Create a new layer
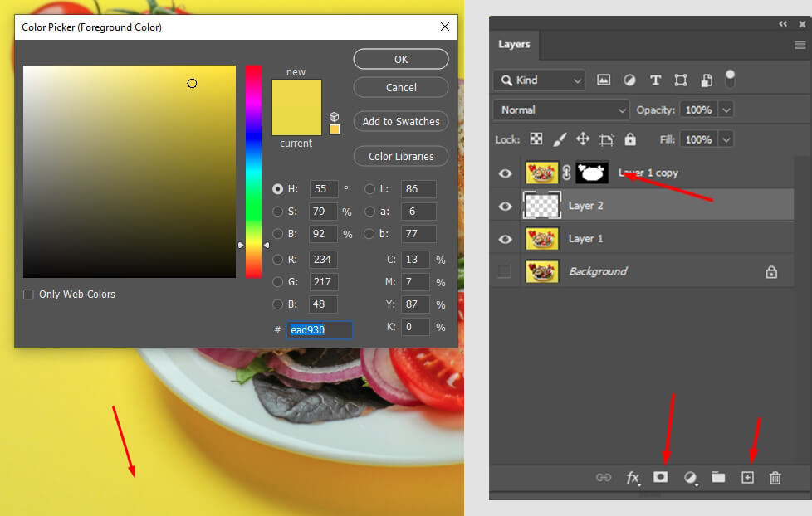The image size is (812, 516). pyautogui.click(x=747, y=477)
